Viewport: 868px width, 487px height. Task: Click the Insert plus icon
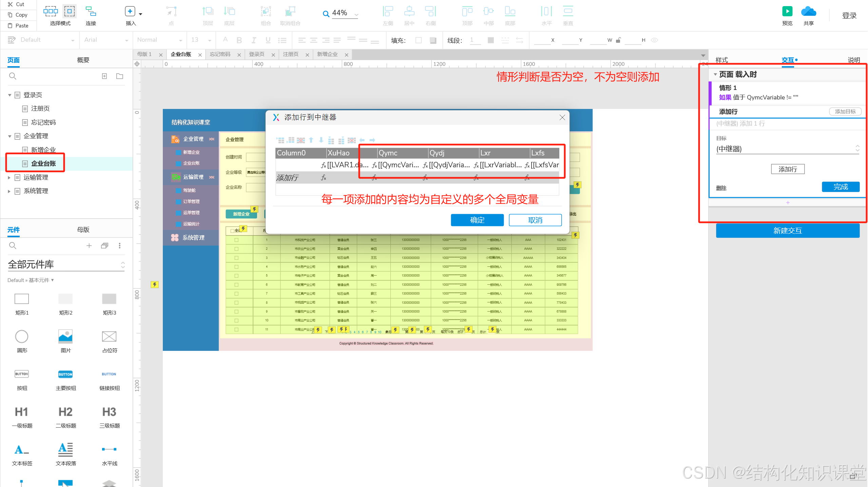pos(130,12)
